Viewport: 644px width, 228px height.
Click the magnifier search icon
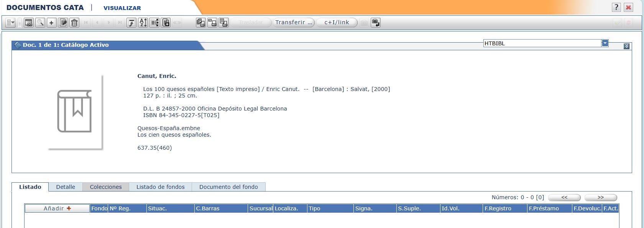tap(40, 23)
